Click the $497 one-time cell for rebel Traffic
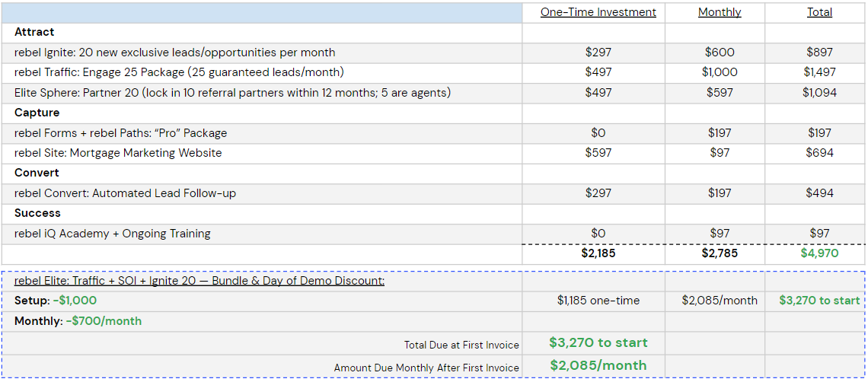 (x=598, y=72)
